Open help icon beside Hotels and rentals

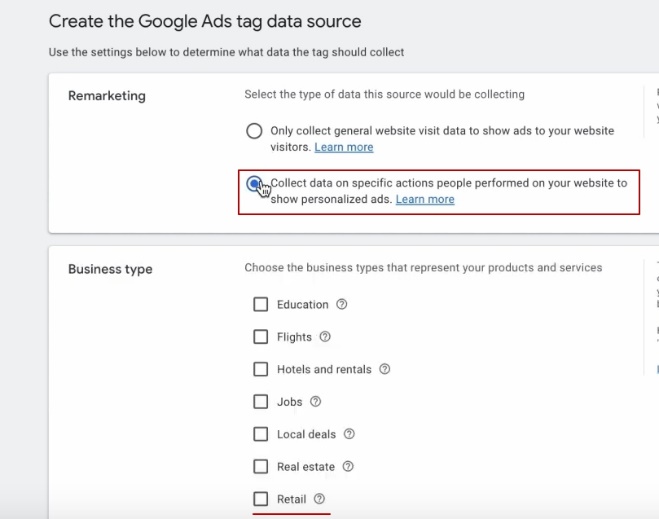[385, 369]
